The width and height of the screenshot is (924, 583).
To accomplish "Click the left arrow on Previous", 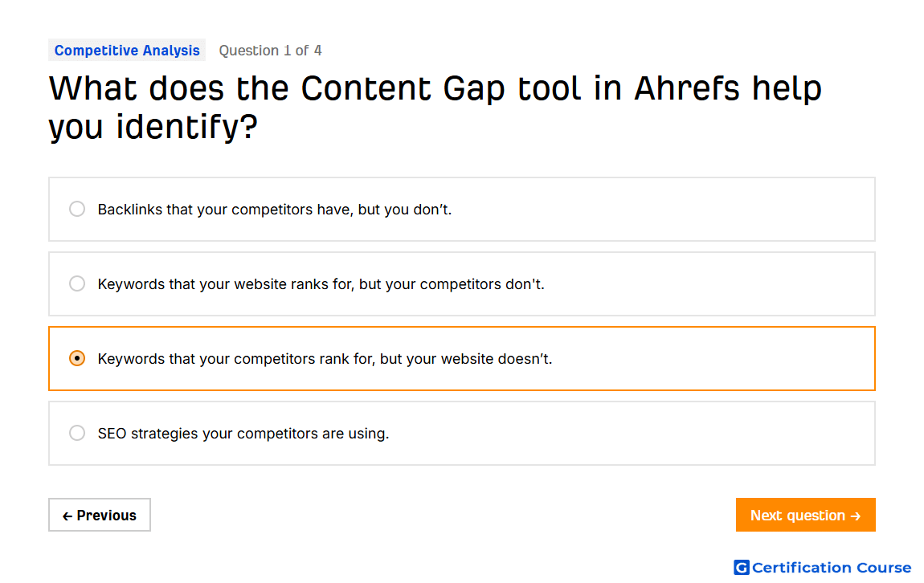I will tap(67, 516).
